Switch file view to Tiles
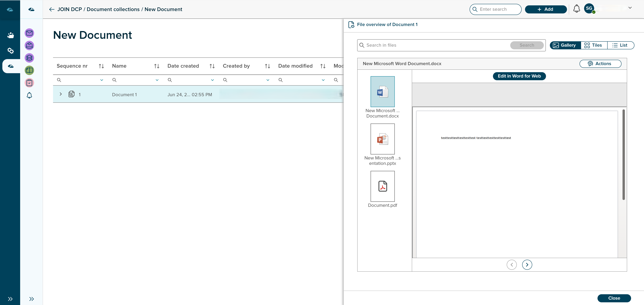Viewport: 644px width, 305px height. (594, 45)
